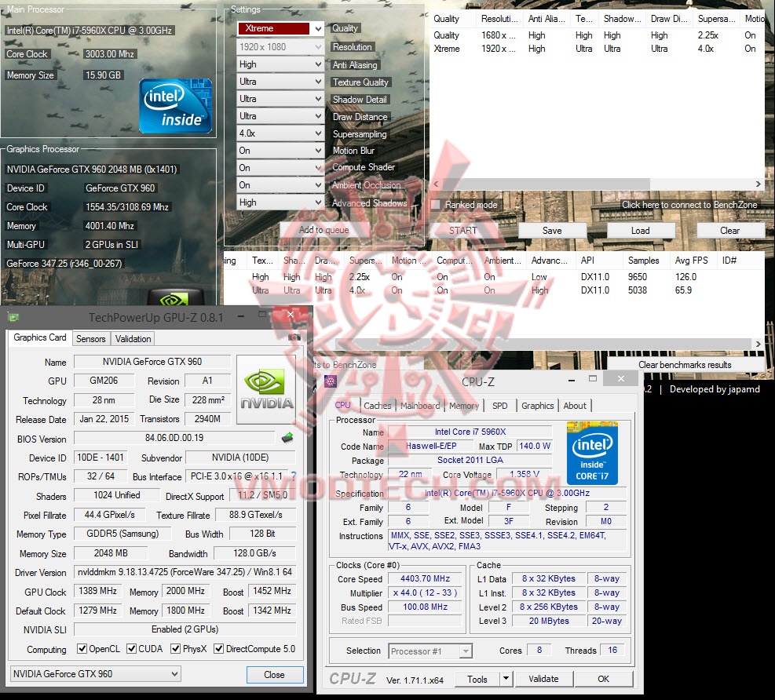775x700 pixels.
Task: Click the GPU-Z title bar app icon
Action: click(14, 317)
